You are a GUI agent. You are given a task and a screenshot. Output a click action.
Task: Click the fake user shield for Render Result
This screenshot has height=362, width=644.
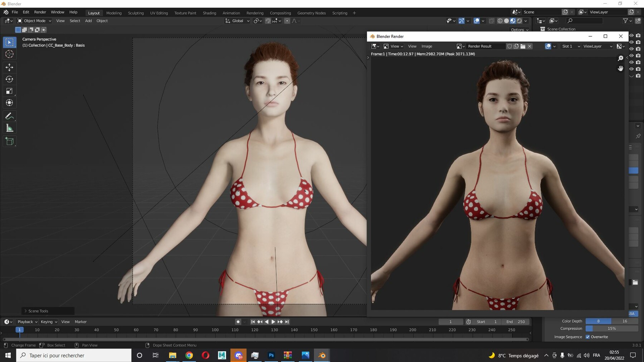509,46
